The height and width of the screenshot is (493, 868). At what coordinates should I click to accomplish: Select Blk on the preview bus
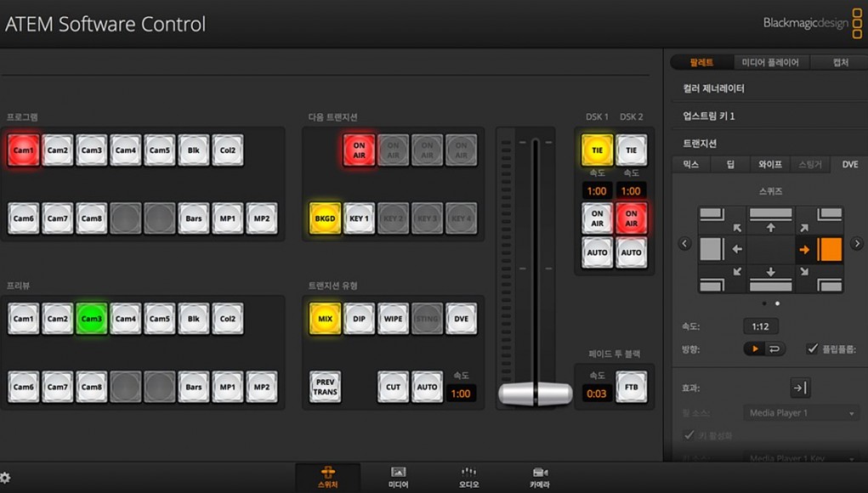coord(194,319)
